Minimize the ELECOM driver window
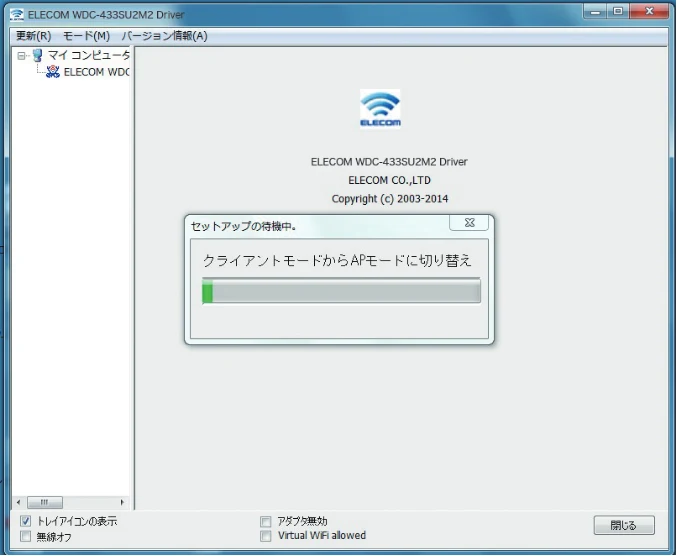The width and height of the screenshot is (677, 556). [596, 12]
